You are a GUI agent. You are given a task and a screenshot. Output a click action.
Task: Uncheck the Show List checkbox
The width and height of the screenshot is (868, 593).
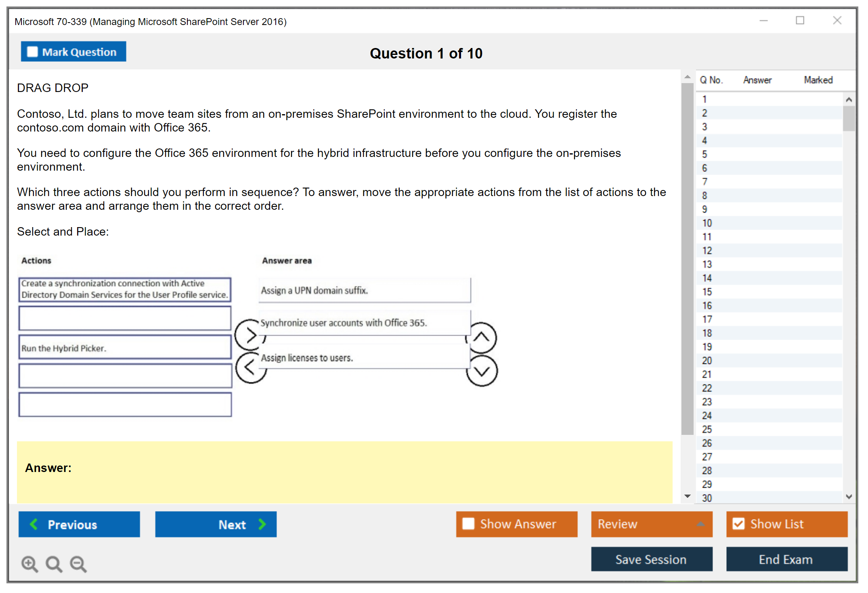738,524
